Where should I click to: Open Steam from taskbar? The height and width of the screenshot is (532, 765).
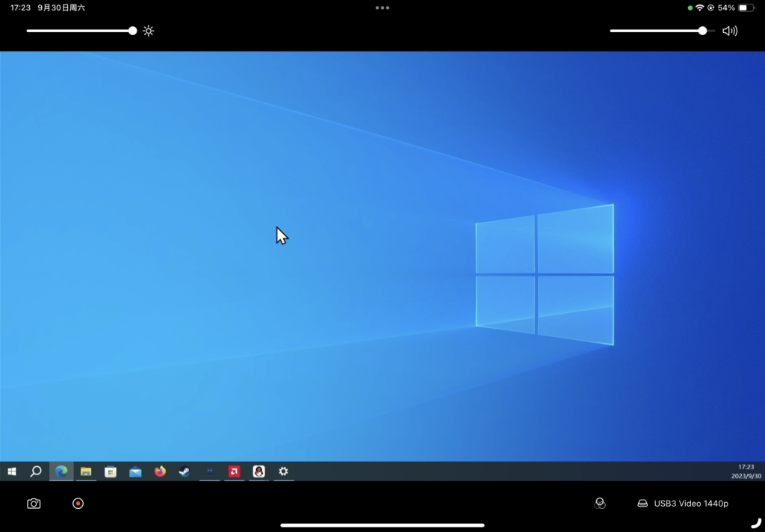(x=185, y=471)
